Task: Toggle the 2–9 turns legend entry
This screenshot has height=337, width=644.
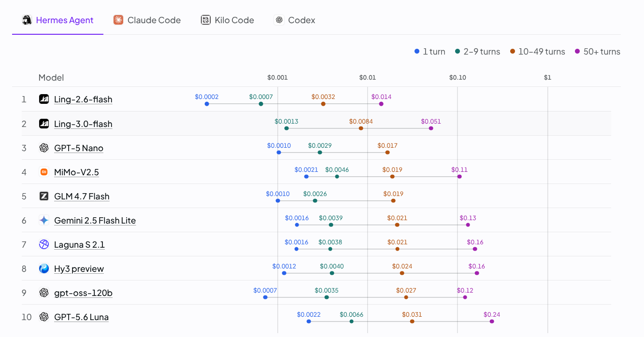Action: pyautogui.click(x=477, y=52)
